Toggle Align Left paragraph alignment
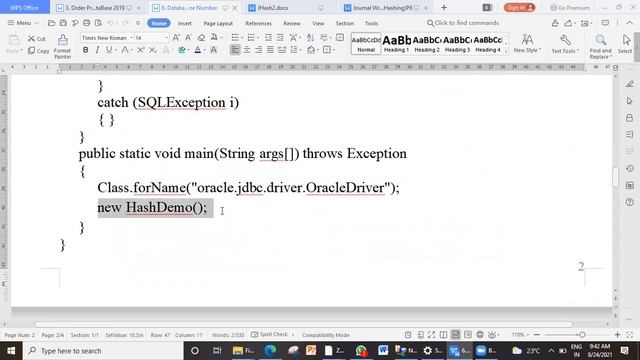Viewport: 640px width, 360px height. (x=235, y=50)
